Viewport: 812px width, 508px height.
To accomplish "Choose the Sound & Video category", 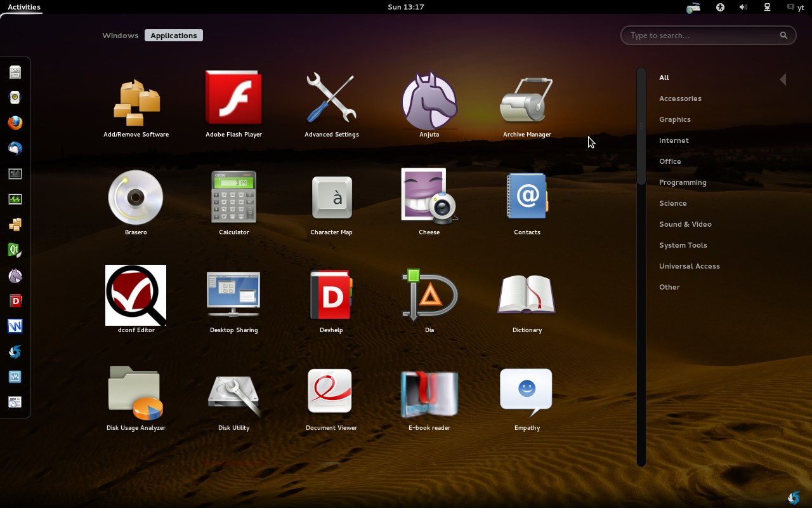I will coord(685,224).
